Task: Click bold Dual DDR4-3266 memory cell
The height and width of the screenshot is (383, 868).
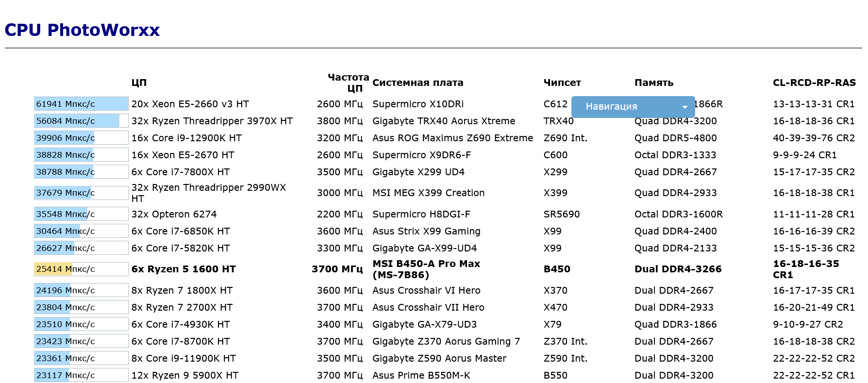Action: click(x=678, y=269)
